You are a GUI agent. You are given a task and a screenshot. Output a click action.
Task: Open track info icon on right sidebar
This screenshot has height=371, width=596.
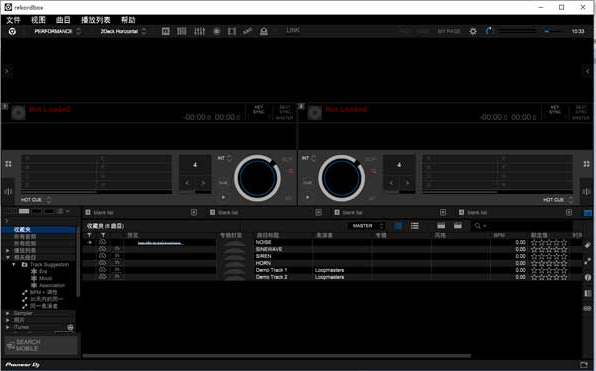588,277
